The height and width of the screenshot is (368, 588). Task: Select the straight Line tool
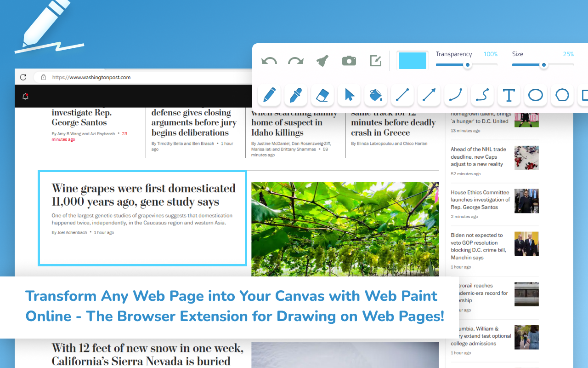[x=402, y=95]
